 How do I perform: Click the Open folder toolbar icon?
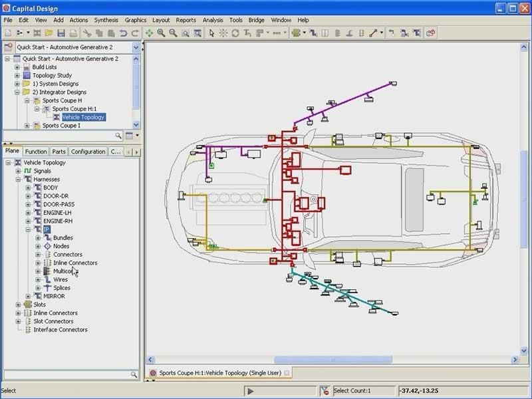click(48, 33)
